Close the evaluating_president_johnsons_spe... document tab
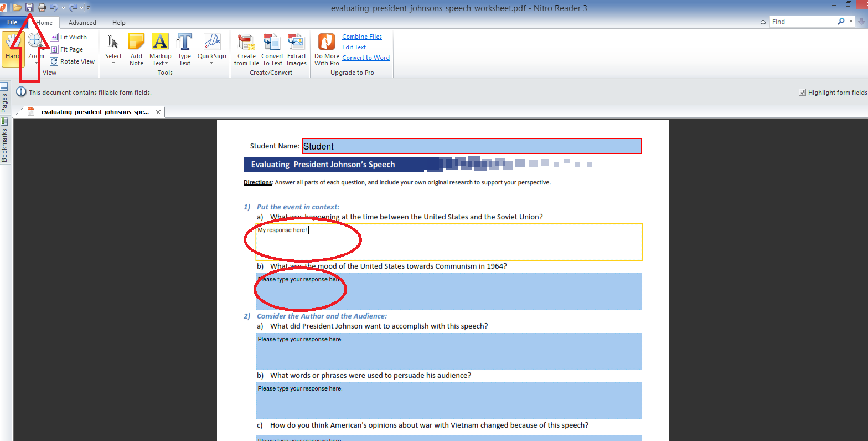Screen dimensions: 868x441 (158, 112)
